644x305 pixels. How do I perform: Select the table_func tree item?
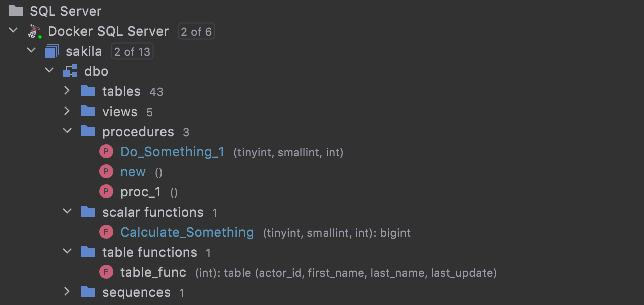click(153, 272)
